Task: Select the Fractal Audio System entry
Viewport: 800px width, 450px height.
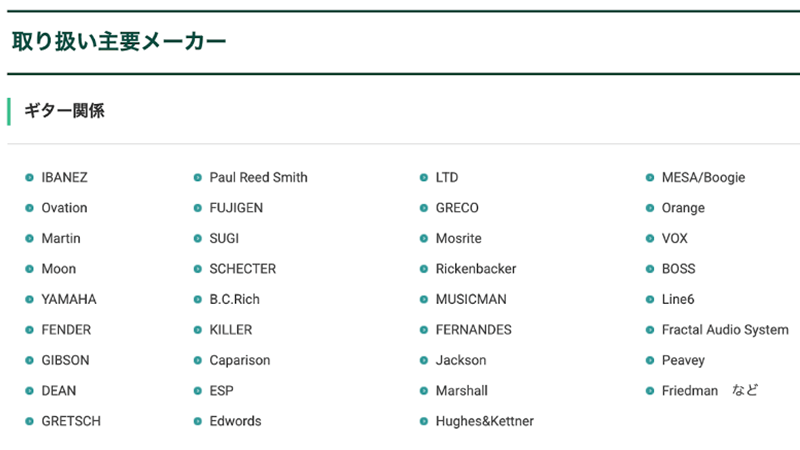Action: (725, 330)
